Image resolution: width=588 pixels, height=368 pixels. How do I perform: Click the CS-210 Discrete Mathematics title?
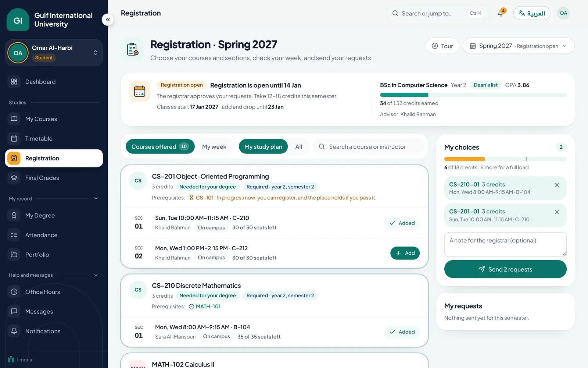tap(196, 286)
